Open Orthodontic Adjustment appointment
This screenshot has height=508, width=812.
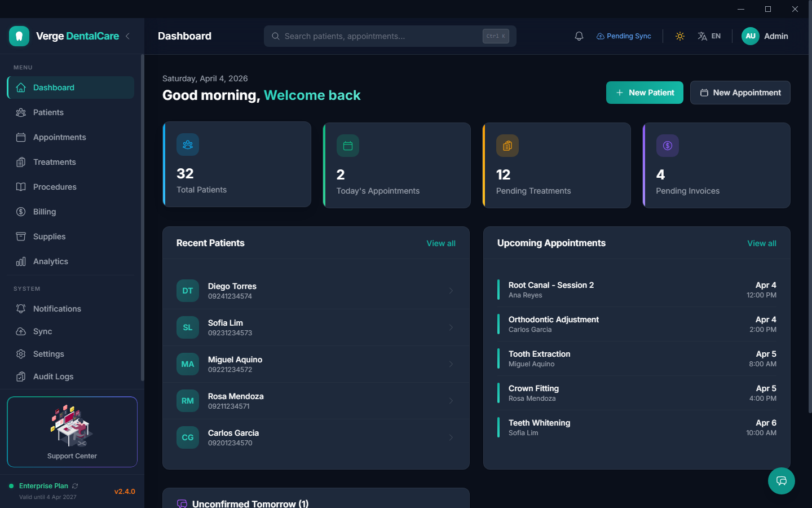pyautogui.click(x=637, y=324)
